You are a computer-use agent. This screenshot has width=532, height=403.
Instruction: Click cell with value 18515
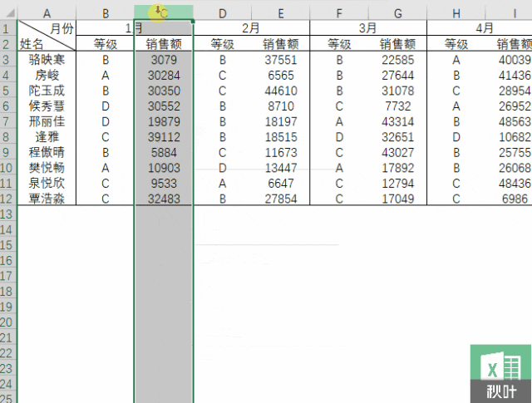pos(281,137)
